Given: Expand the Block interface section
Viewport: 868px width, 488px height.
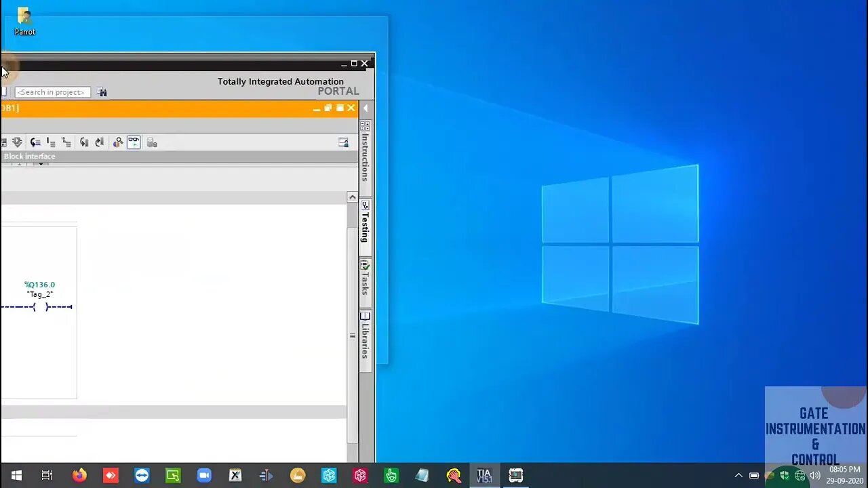Looking at the screenshot, I should point(29,157).
